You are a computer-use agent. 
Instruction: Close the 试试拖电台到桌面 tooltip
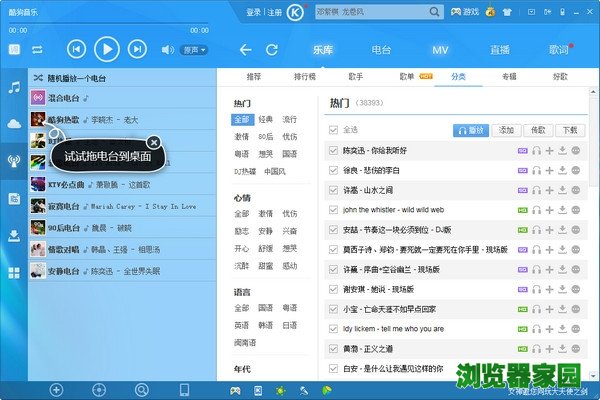click(152, 142)
